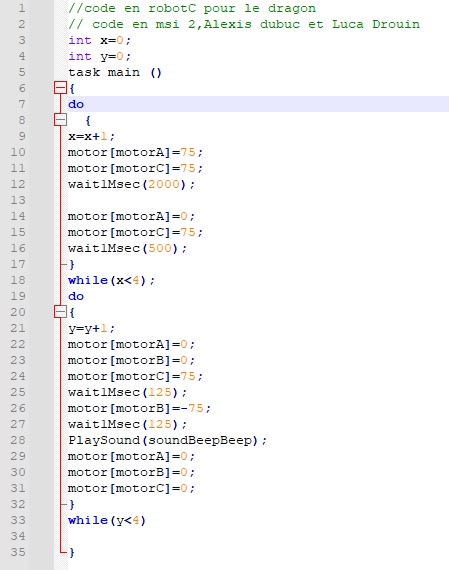Click the int x=0 declaration
The width and height of the screenshot is (449, 570).
[99, 40]
